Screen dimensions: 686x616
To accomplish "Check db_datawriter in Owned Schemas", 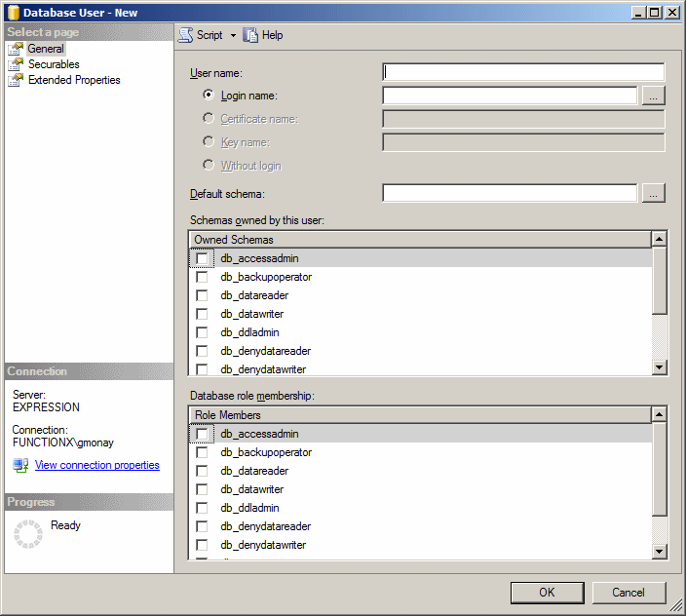I will tap(202, 314).
